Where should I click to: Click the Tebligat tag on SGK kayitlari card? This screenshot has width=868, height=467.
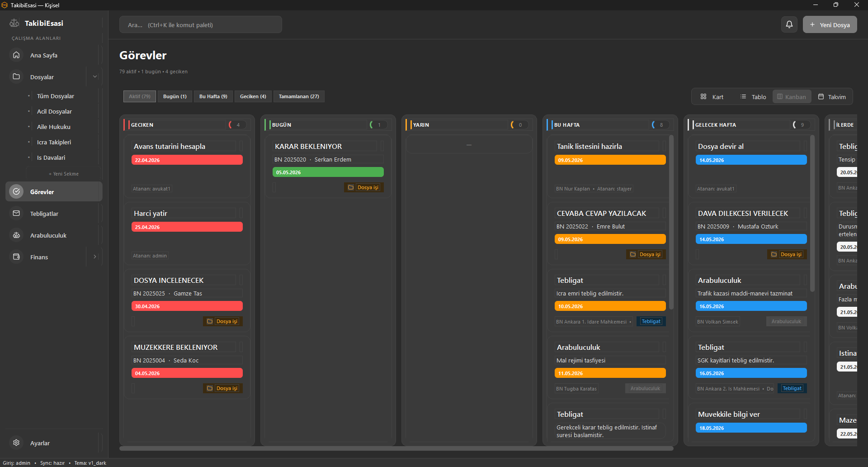792,388
